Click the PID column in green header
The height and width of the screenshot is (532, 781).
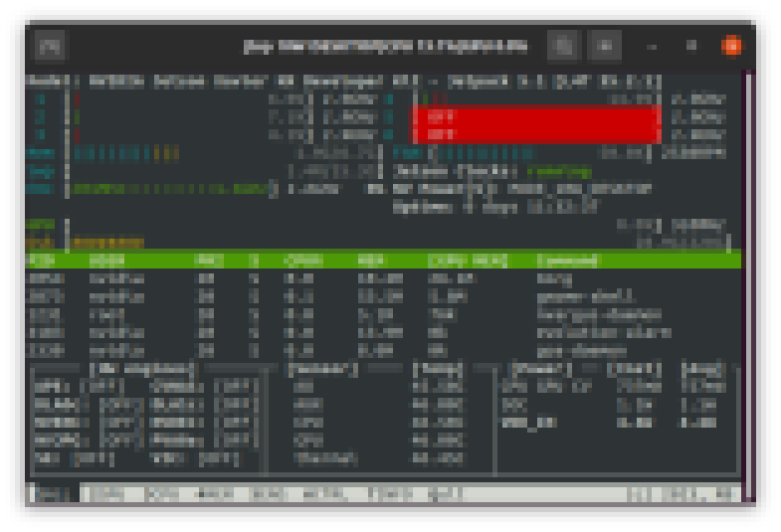tap(41, 261)
